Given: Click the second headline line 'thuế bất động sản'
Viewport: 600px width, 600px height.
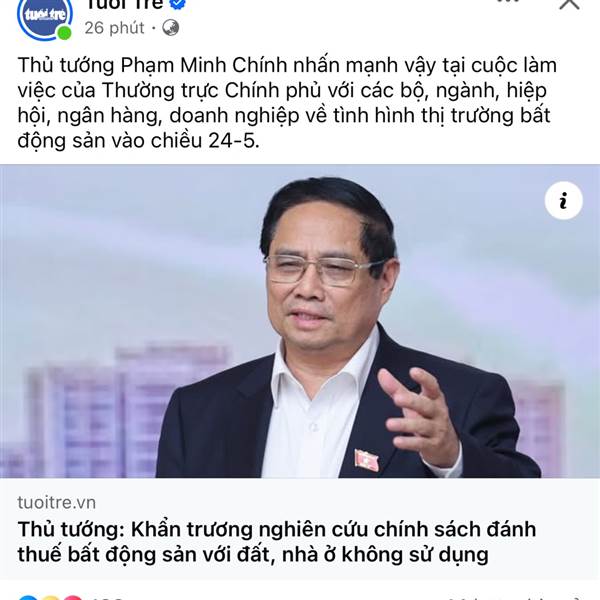Looking at the screenshot, I should point(253,555).
